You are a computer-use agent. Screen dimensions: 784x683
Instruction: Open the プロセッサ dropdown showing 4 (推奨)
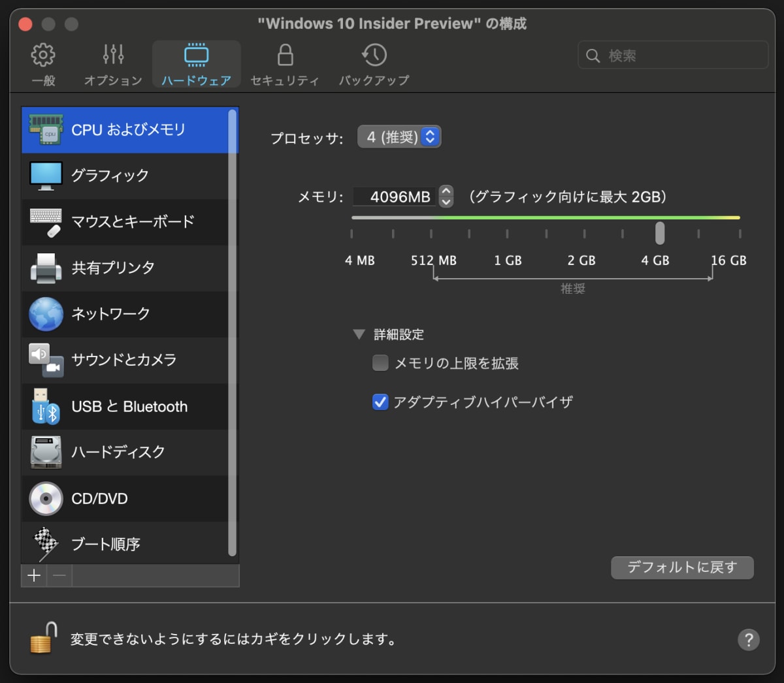tap(399, 136)
